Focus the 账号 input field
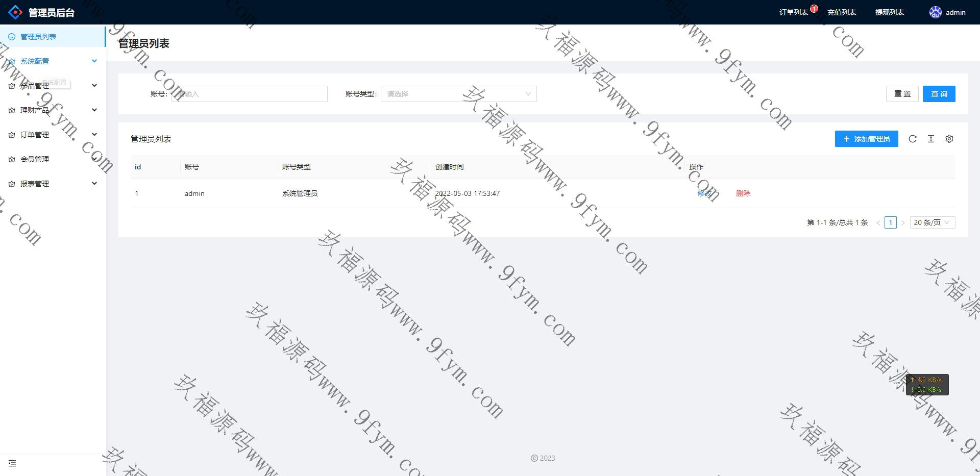This screenshot has width=980, height=476. point(250,94)
